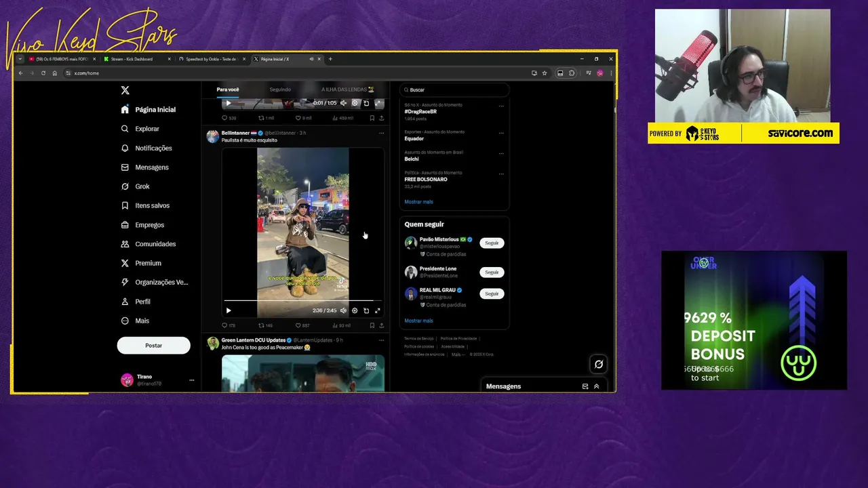Click the Buscar search field

[x=454, y=89]
